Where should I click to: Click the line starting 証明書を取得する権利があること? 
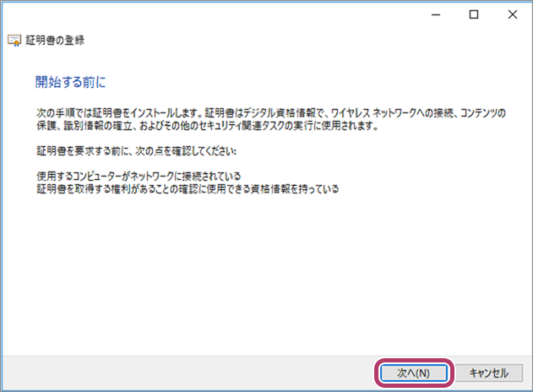188,188
